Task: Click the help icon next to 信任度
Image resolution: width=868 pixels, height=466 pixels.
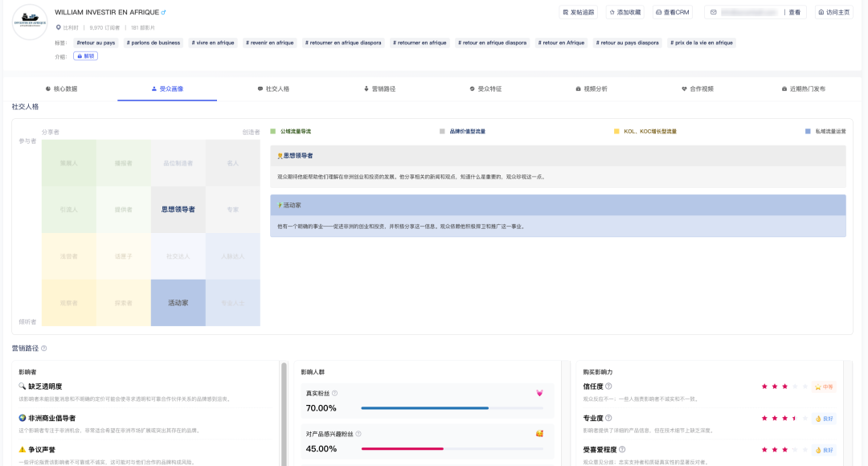Action: (608, 386)
